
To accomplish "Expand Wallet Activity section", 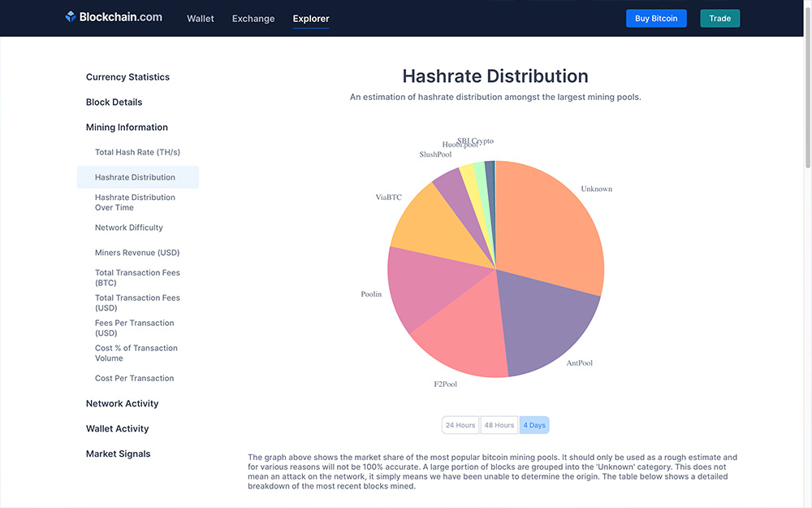I will coord(117,428).
